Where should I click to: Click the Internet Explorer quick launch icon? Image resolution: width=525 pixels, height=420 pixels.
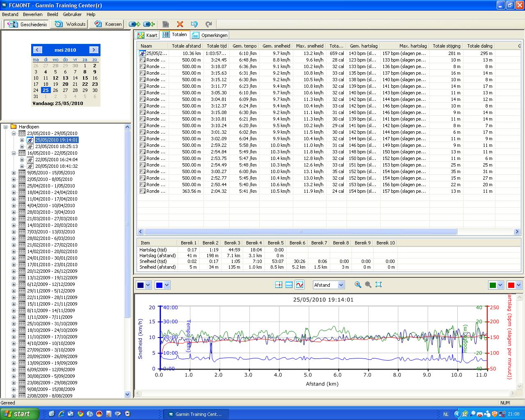pyautogui.click(x=62, y=414)
